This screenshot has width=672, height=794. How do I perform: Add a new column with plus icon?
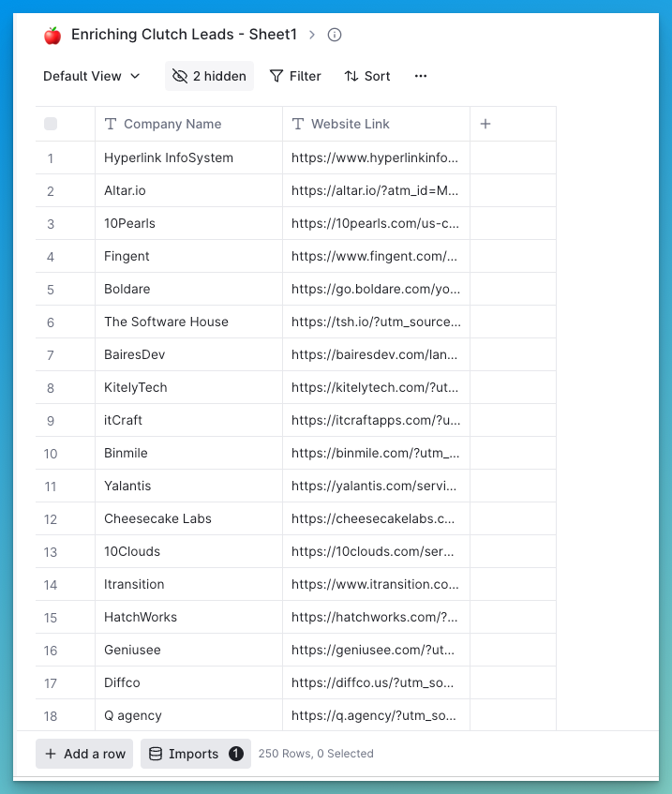click(x=485, y=124)
